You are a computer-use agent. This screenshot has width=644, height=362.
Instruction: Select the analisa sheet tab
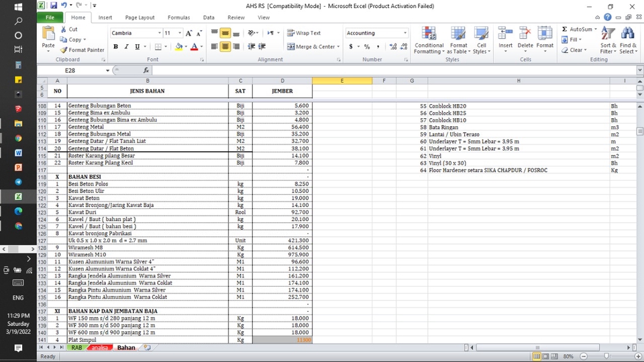click(99, 348)
